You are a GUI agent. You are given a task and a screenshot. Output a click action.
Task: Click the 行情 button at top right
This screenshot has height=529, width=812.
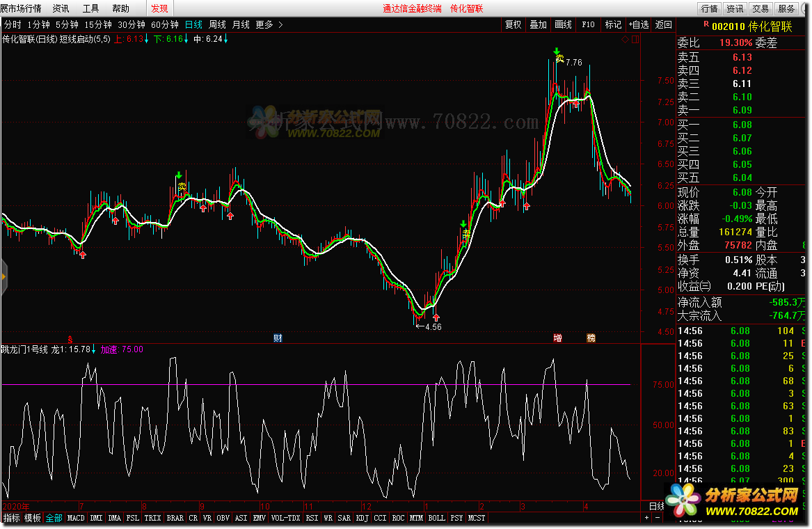pyautogui.click(x=709, y=8)
